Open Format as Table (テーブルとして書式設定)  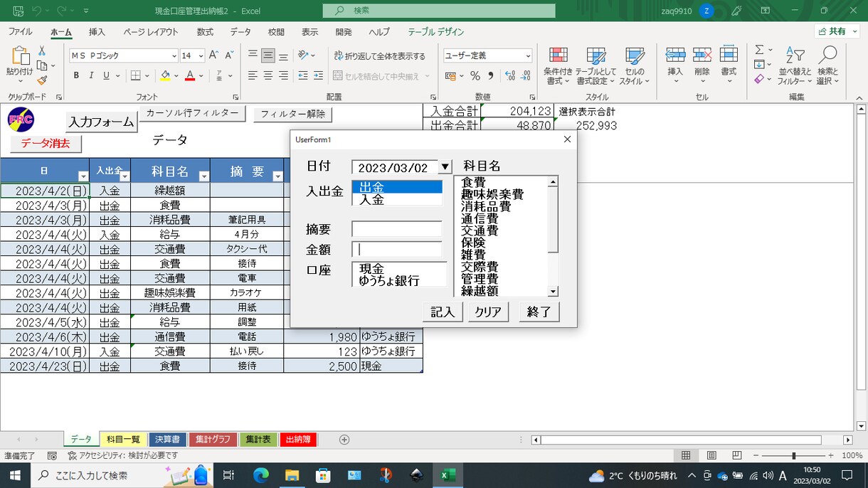click(596, 66)
